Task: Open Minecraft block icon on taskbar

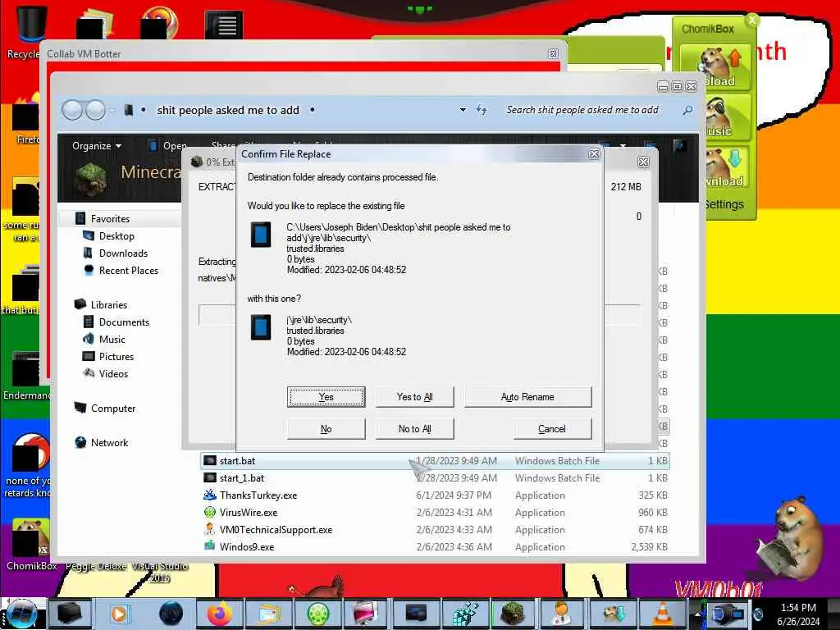Action: (x=514, y=614)
